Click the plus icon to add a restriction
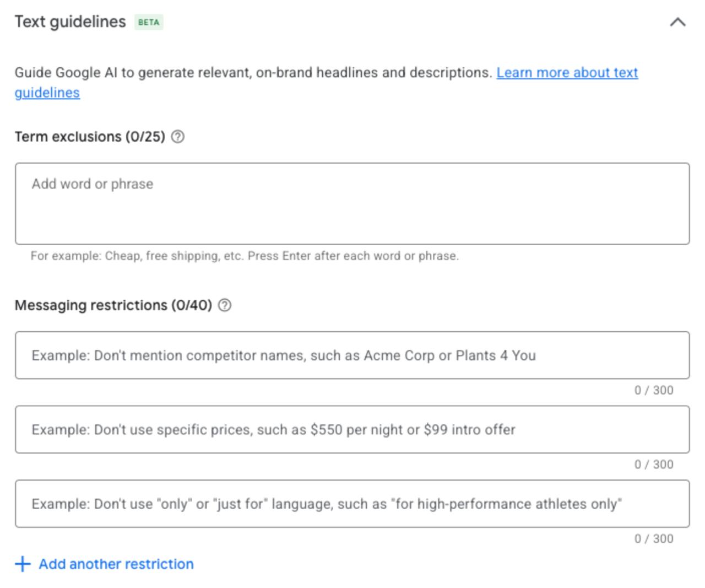 tap(23, 564)
